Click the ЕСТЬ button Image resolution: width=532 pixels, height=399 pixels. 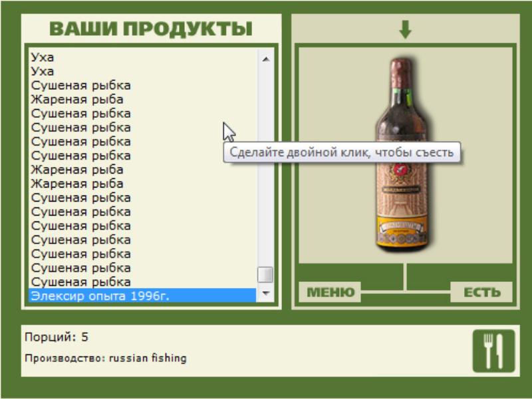click(481, 292)
